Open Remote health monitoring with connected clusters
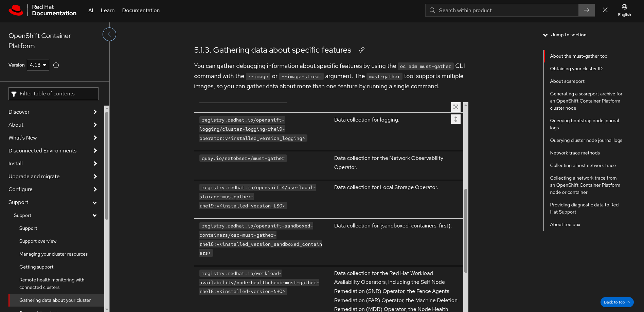The image size is (644, 312). (52, 283)
